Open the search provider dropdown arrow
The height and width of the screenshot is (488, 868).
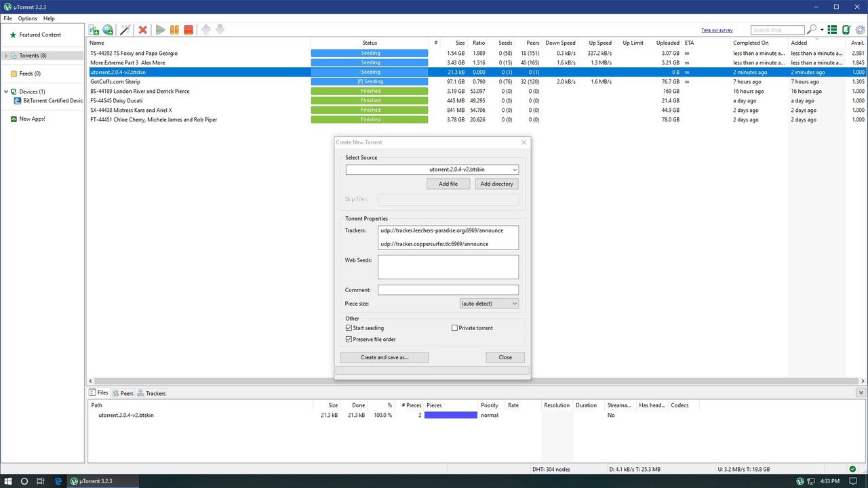(822, 30)
